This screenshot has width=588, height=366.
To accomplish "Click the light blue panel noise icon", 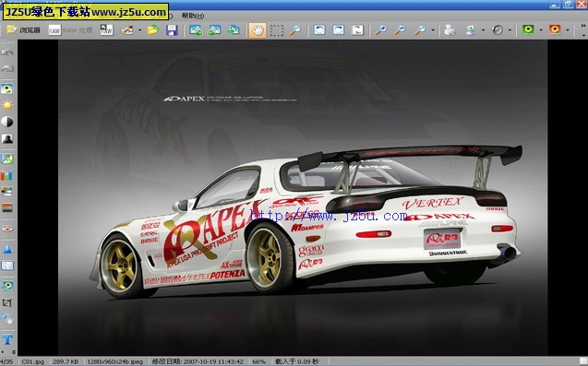I will [7, 266].
